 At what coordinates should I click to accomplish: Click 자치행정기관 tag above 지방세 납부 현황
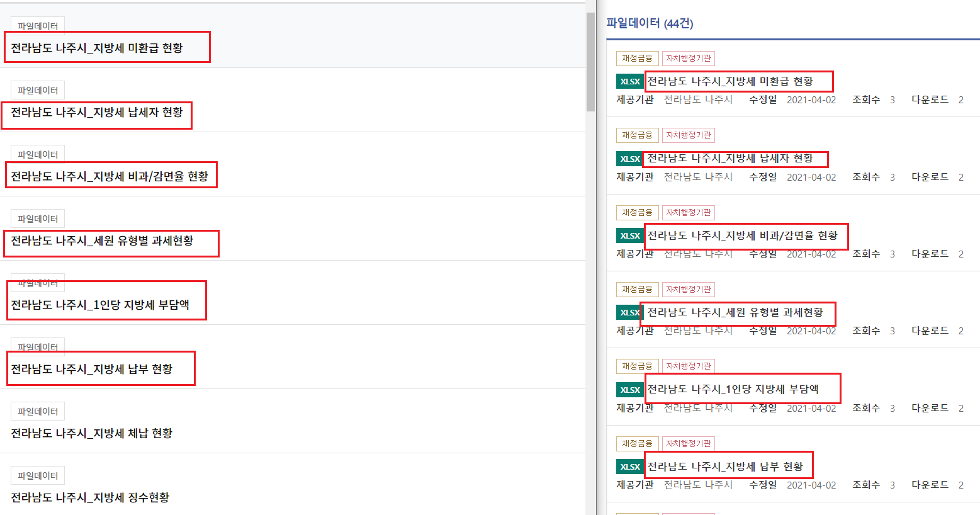(x=689, y=443)
